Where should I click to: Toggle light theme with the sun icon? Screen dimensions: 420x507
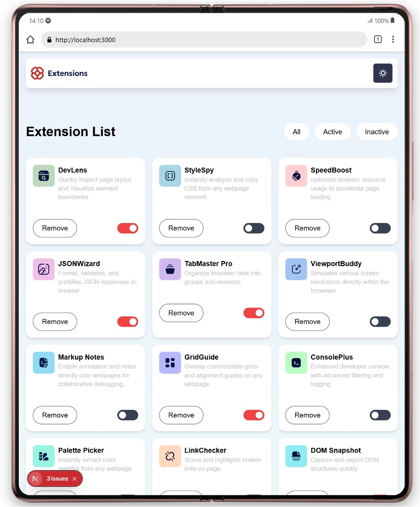coord(382,73)
